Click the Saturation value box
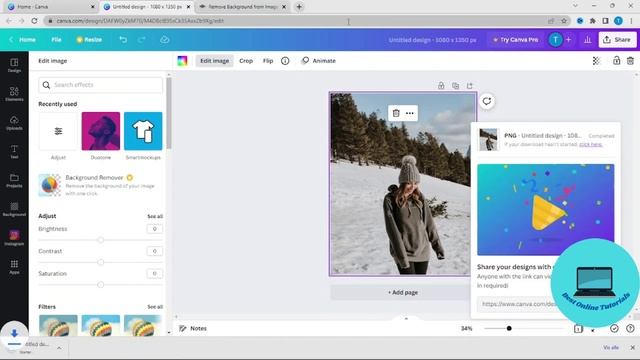Image resolution: width=640 pixels, height=360 pixels. (x=154, y=274)
